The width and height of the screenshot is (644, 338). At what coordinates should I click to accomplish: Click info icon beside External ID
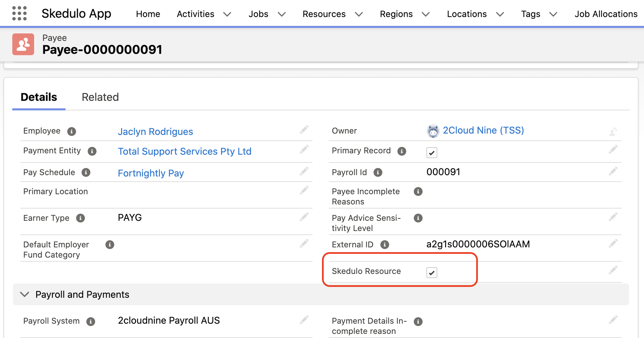click(x=385, y=245)
